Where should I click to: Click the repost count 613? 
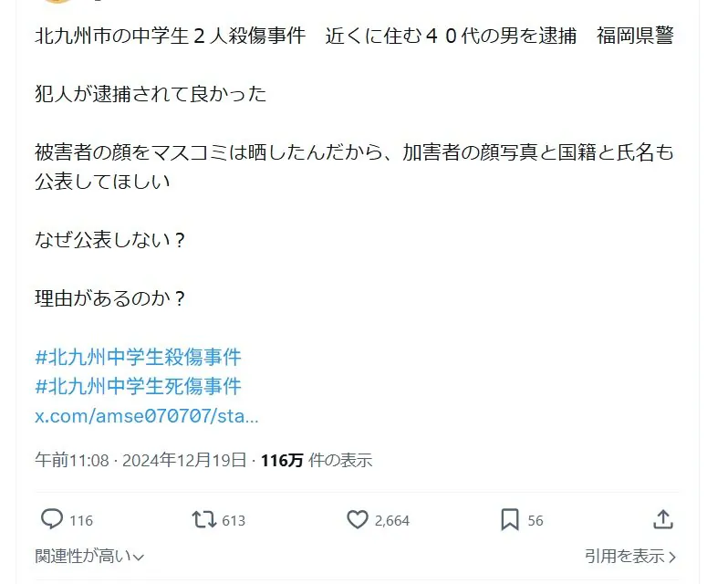[234, 520]
